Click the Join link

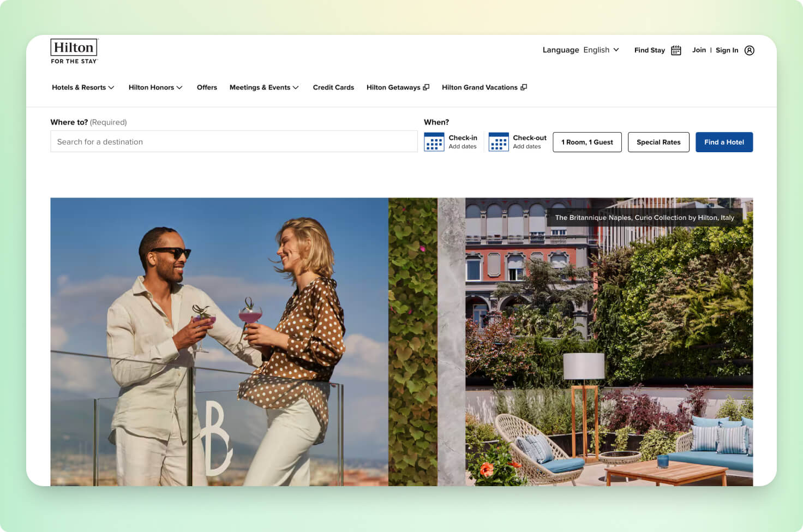[699, 50]
